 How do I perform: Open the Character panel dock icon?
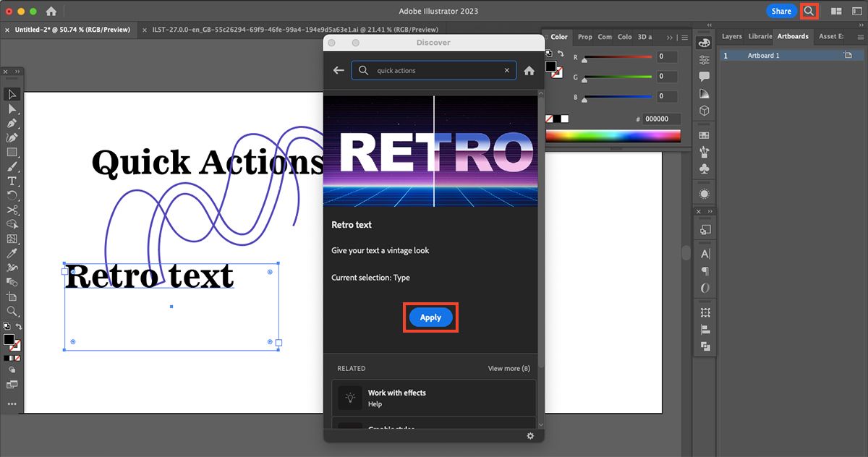705,254
